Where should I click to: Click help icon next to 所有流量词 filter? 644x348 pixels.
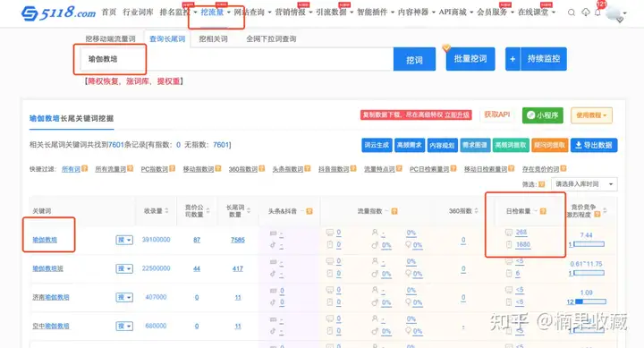coord(131,168)
